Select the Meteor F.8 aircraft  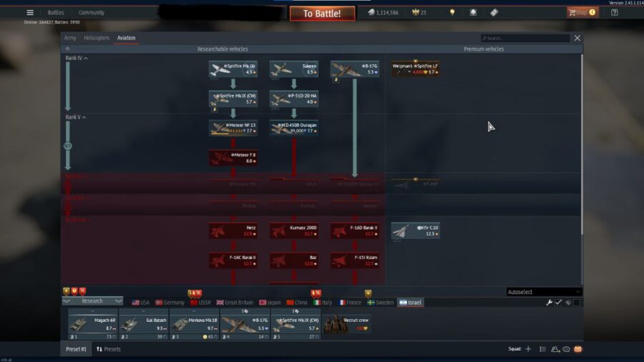233,157
